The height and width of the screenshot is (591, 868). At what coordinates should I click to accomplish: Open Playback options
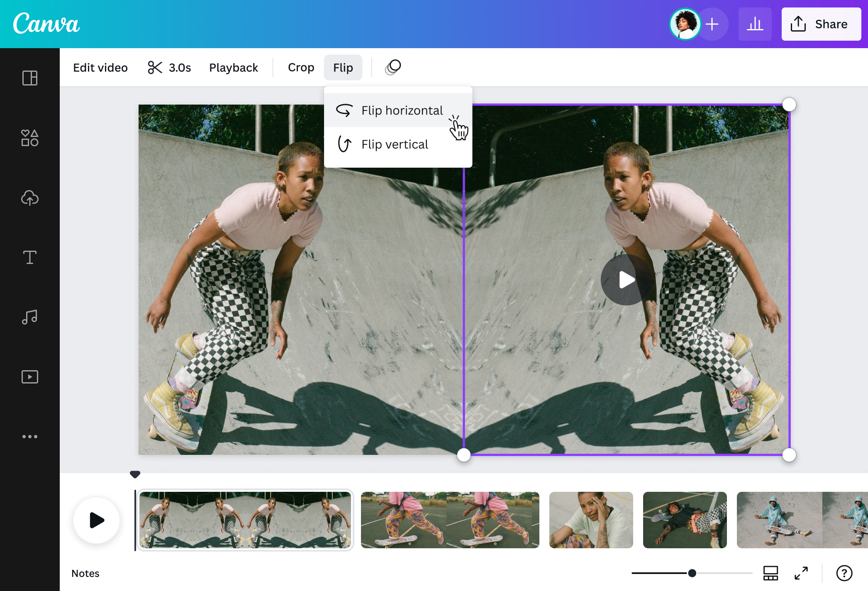233,68
